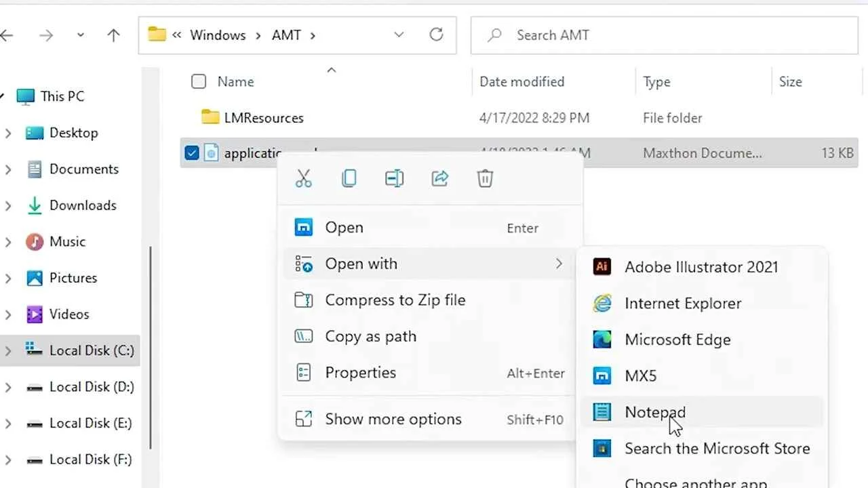Expand Local Disk (E:) tree node
Screen dimensions: 868x488
(x=8, y=424)
